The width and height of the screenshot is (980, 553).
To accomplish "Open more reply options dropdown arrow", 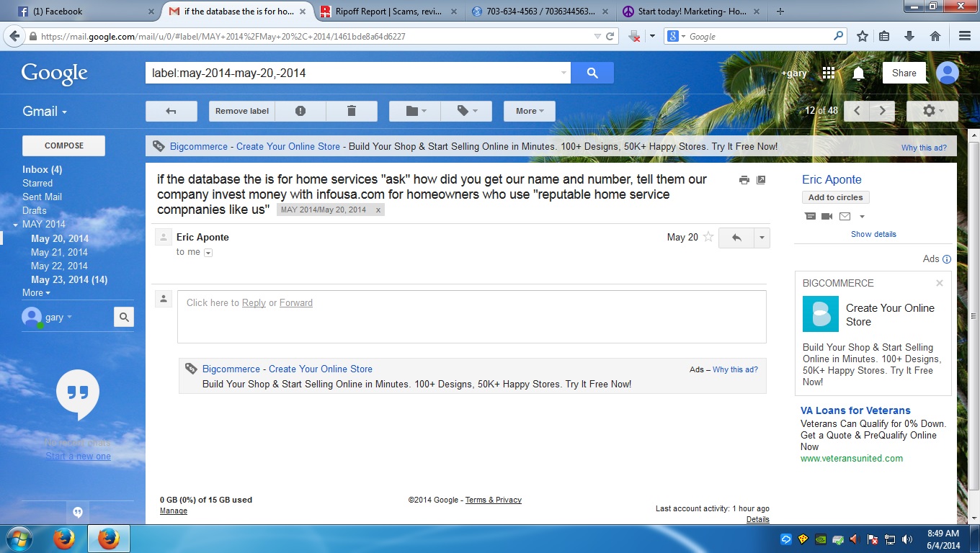I will 762,238.
